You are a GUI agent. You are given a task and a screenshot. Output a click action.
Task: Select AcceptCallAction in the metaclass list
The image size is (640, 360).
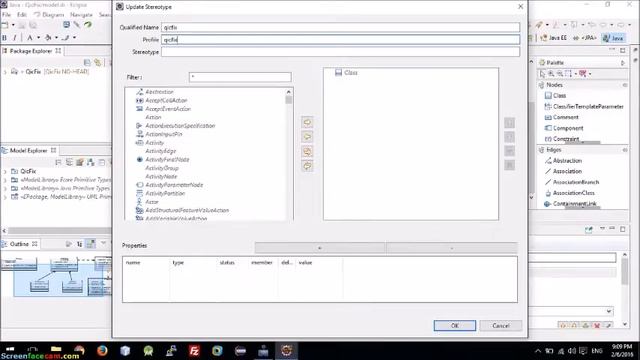pos(166,100)
